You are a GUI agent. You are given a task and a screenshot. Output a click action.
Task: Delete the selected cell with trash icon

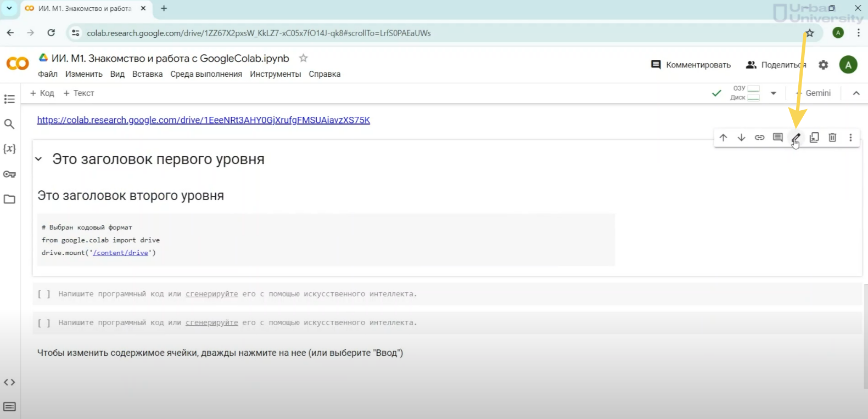[x=832, y=138]
